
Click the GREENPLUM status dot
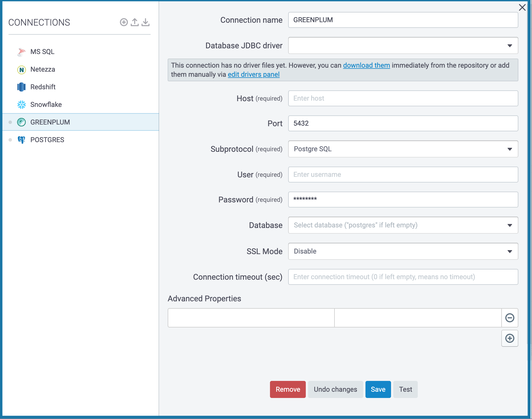point(10,122)
